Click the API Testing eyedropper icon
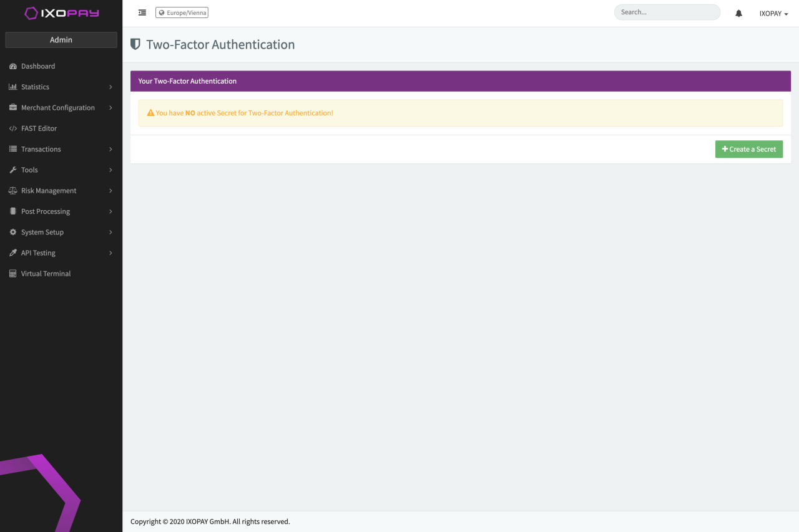The width and height of the screenshot is (799, 532). (12, 253)
